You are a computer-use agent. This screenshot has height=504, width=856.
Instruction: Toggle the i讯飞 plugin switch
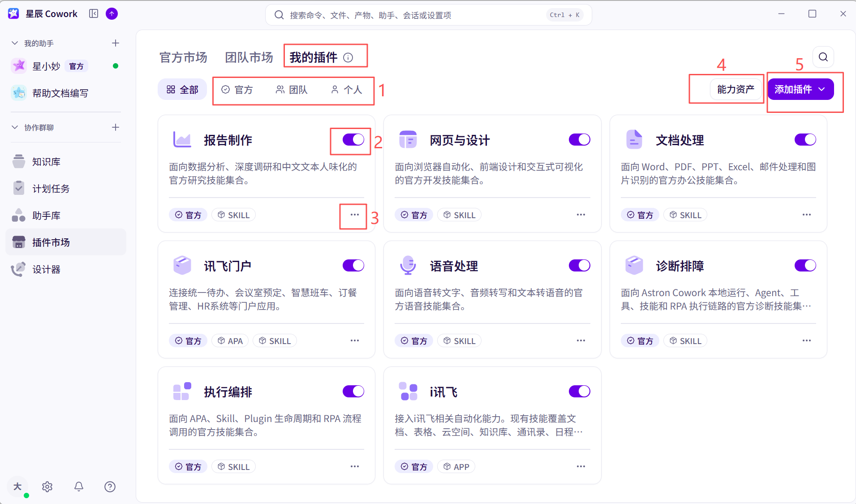(580, 392)
